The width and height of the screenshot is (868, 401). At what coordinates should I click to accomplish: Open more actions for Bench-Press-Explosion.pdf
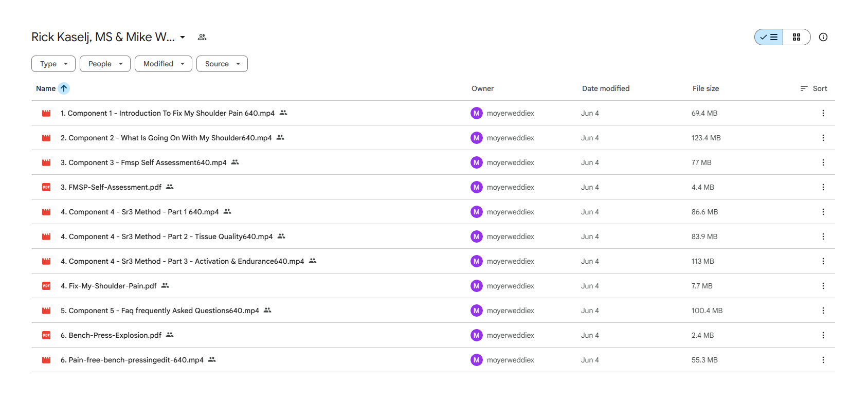823,335
